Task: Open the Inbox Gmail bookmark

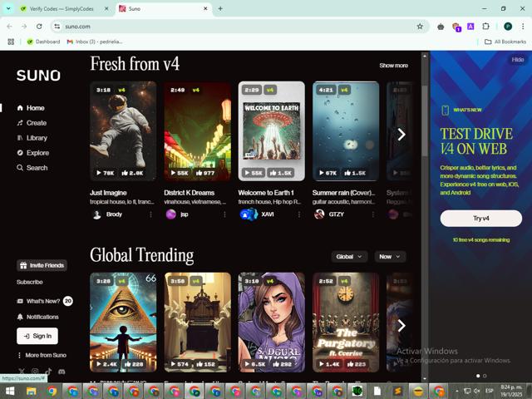Action: (95, 42)
